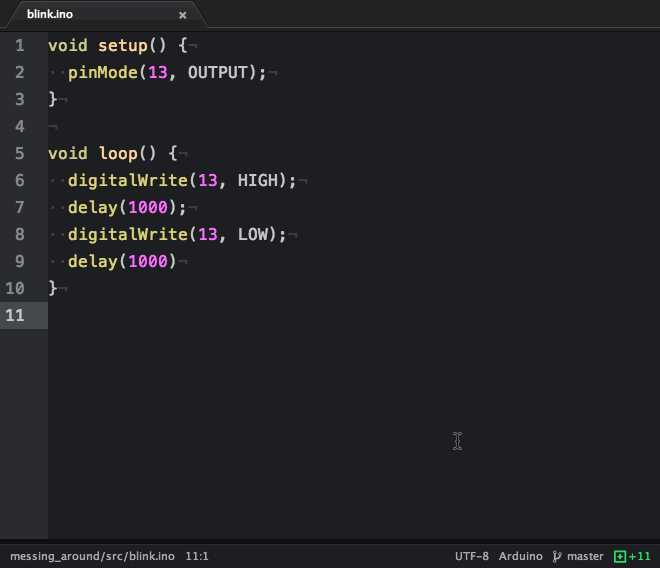660x568 pixels.
Task: Click line number 7 in the gutter
Action: [20, 207]
